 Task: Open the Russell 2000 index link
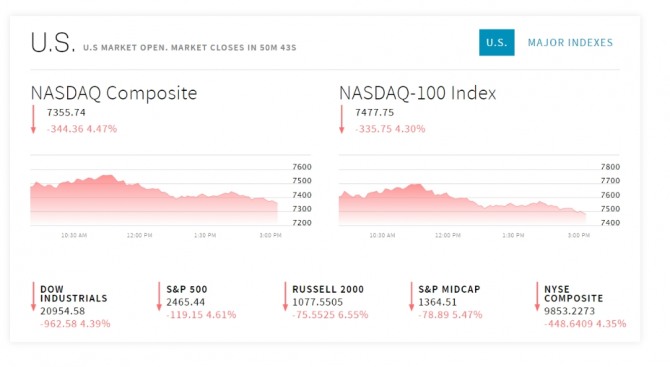pyautogui.click(x=328, y=289)
